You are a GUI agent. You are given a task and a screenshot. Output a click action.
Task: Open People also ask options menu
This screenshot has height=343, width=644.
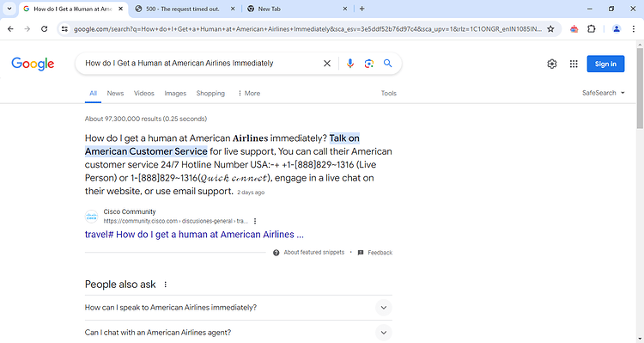pos(166,285)
